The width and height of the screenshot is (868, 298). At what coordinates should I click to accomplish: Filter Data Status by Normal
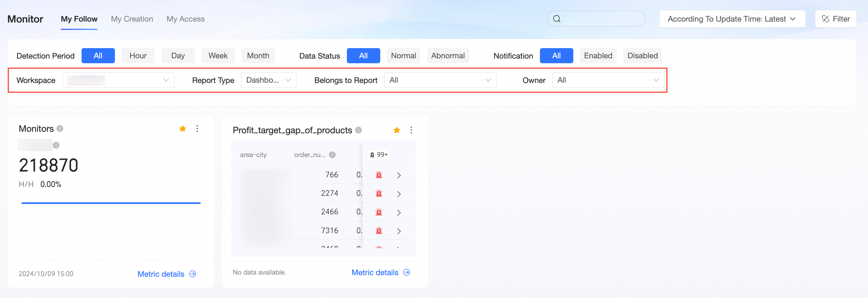click(x=403, y=56)
